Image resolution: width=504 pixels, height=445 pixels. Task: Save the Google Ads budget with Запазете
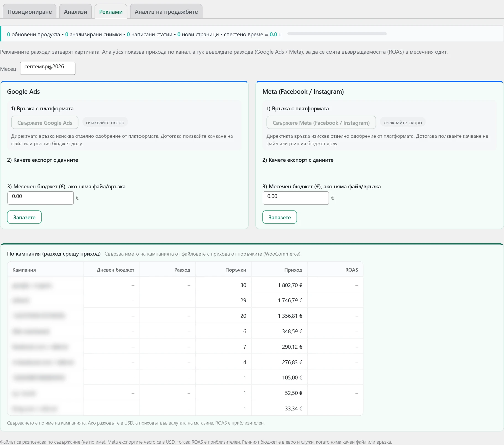coord(24,217)
